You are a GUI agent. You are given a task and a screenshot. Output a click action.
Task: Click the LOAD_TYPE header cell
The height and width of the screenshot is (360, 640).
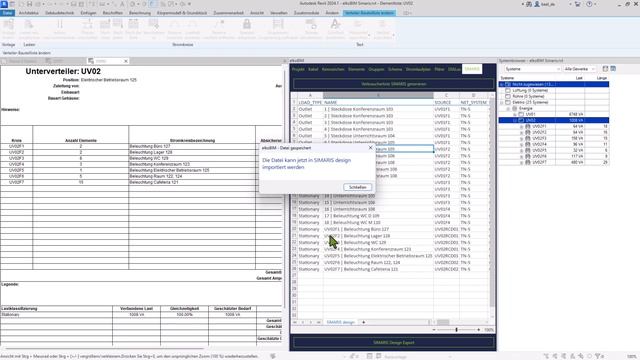[x=310, y=102]
